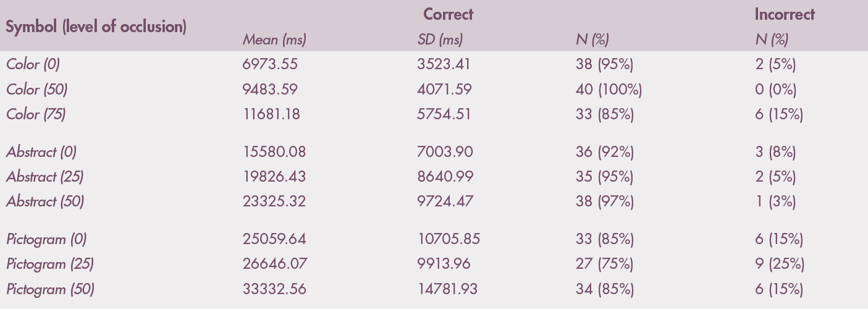
Task: Select the "Color (0)" row label
Action: 33,64
